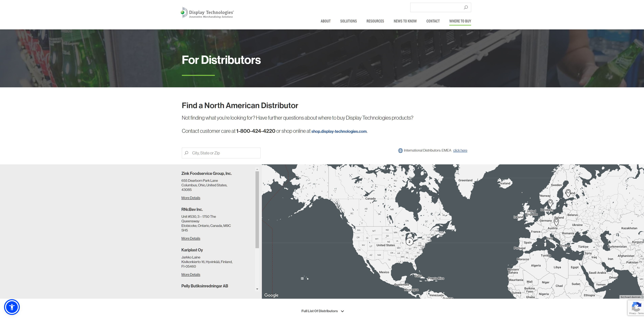The width and height of the screenshot is (644, 321).
Task: Open shop.display-technologies.com link
Action: pos(339,131)
